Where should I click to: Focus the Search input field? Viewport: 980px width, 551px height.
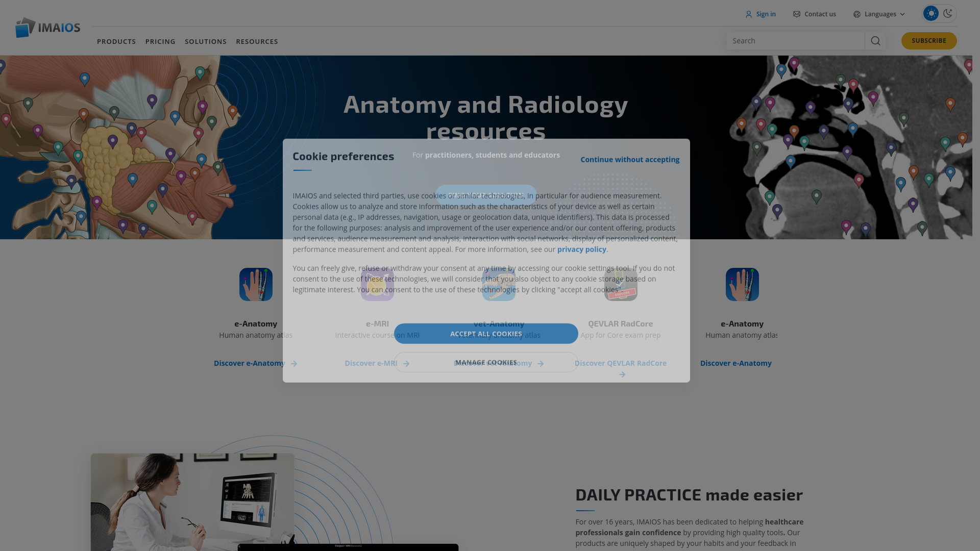795,41
